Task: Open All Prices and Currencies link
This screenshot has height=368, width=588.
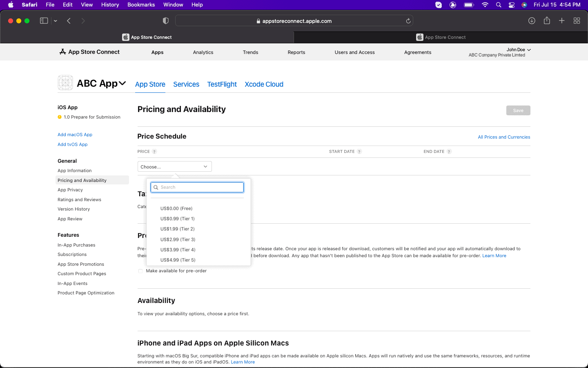Action: (x=504, y=137)
